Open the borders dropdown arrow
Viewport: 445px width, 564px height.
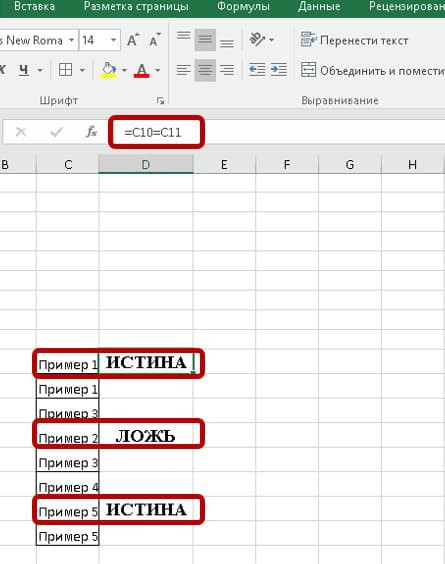pyautogui.click(x=82, y=70)
